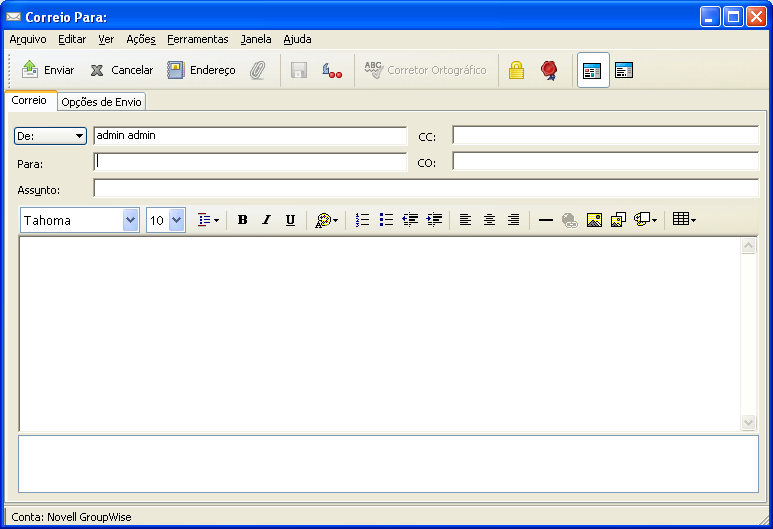Open the Janela menu
The image size is (773, 529).
click(x=256, y=39)
